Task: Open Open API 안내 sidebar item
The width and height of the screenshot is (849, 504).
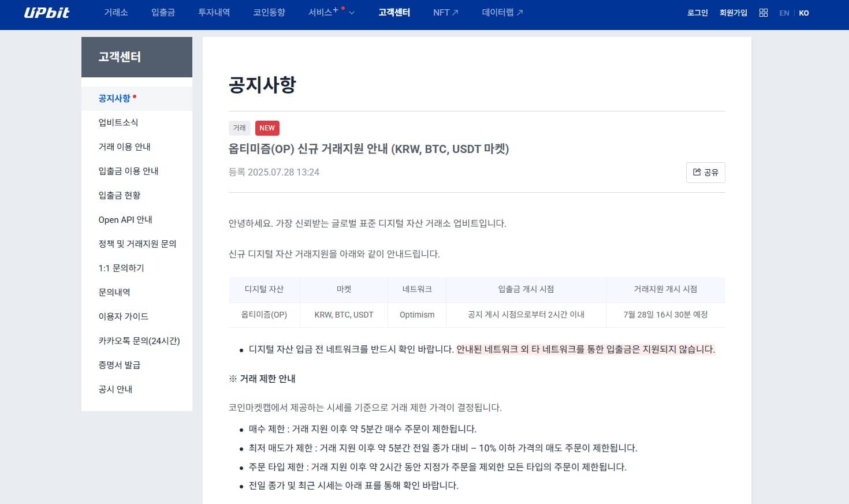Action: pyautogui.click(x=137, y=219)
